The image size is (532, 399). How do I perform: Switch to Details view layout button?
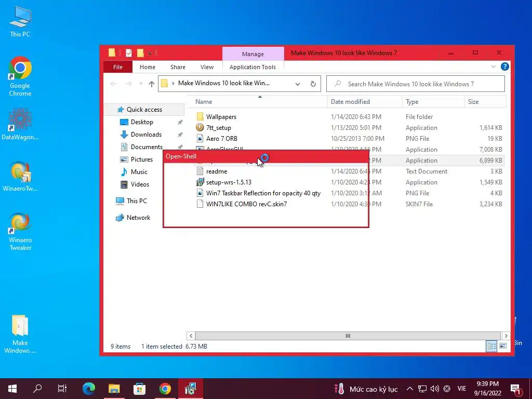(x=491, y=346)
